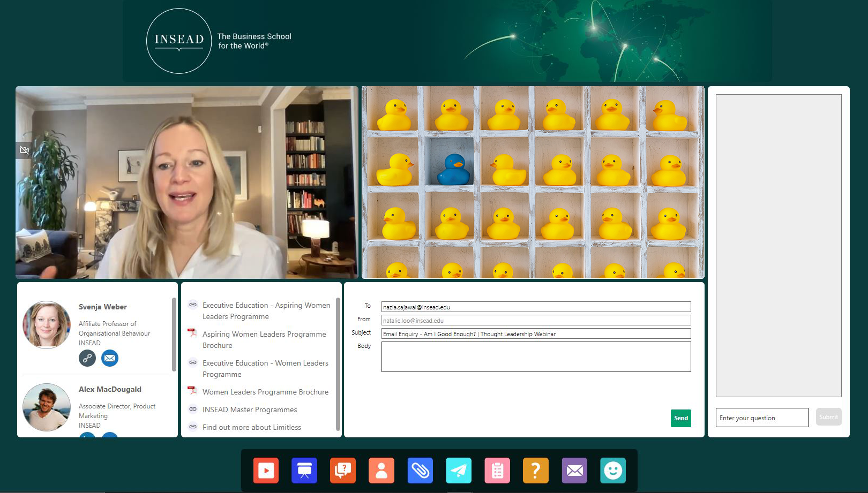Open the help question mark icon

[536, 471]
